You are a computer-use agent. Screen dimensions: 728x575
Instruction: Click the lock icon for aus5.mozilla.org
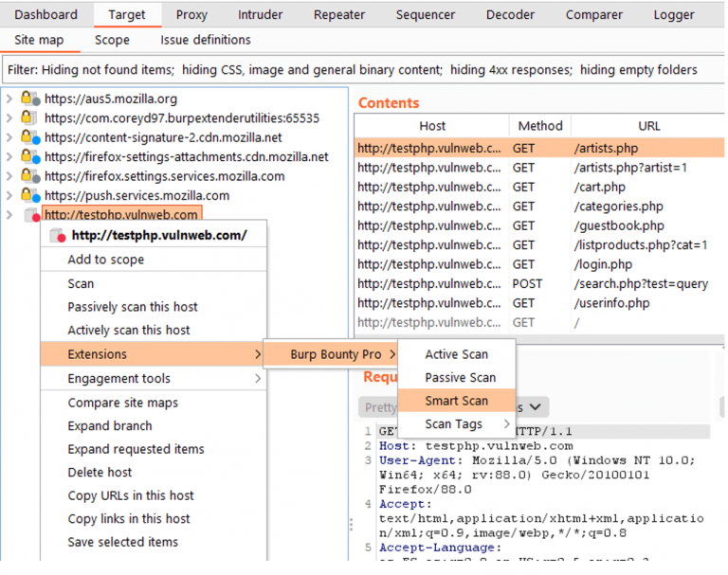30,99
